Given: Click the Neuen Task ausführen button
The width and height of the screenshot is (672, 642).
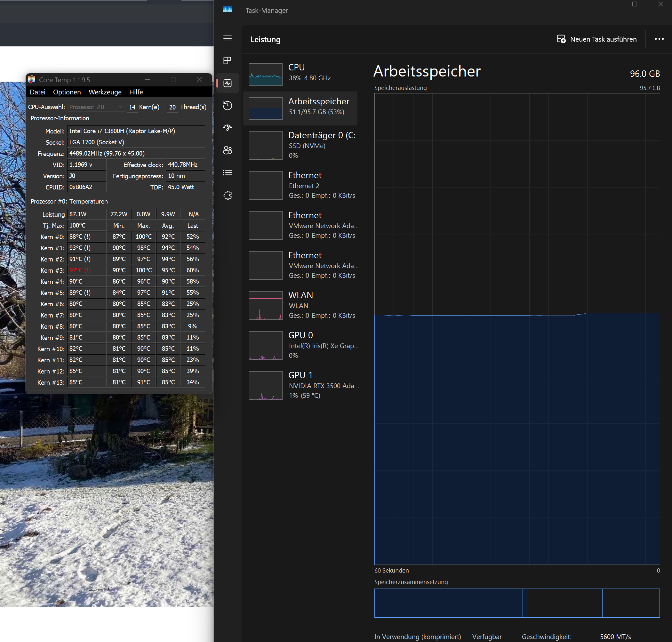Looking at the screenshot, I should 597,39.
